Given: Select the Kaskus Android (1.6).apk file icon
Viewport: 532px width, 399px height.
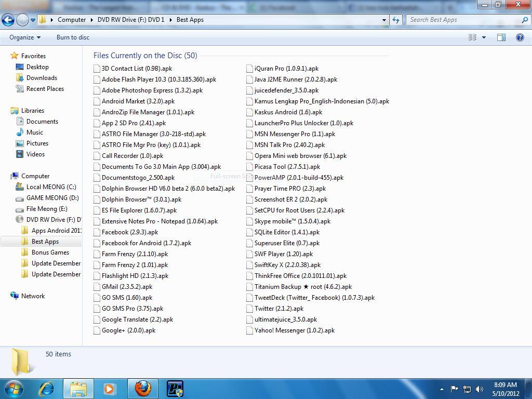Looking at the screenshot, I should click(x=250, y=112).
